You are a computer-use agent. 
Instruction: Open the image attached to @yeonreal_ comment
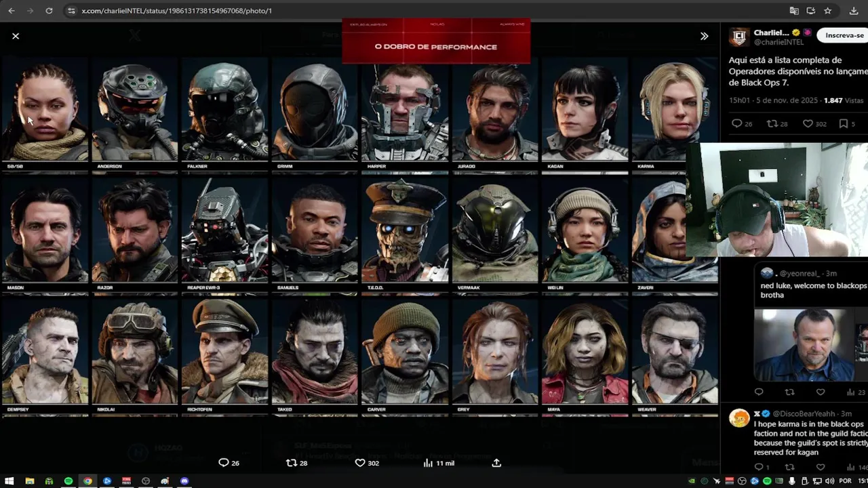coord(805,345)
